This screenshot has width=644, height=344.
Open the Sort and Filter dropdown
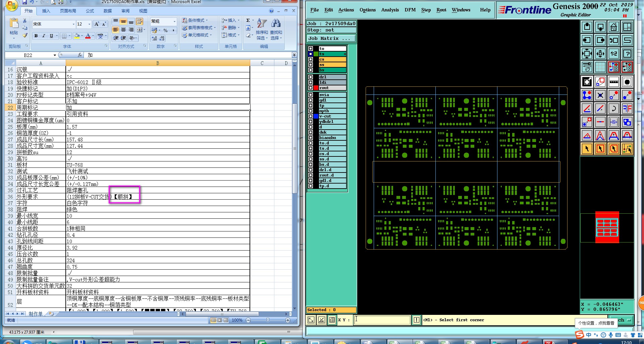pos(262,30)
